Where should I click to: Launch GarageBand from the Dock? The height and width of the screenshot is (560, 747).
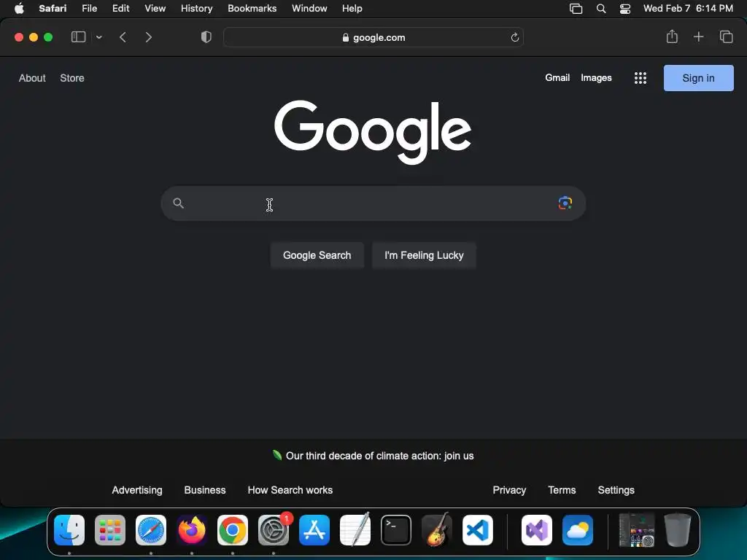[x=437, y=530]
